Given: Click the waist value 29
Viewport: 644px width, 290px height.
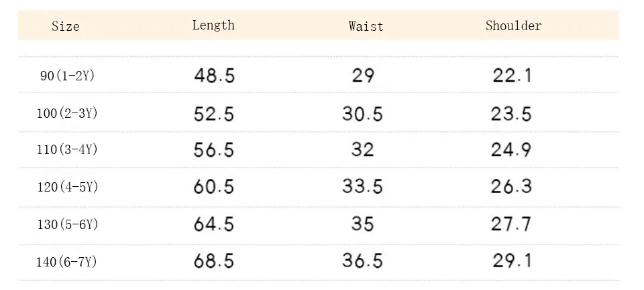Looking at the screenshot, I should (363, 76).
